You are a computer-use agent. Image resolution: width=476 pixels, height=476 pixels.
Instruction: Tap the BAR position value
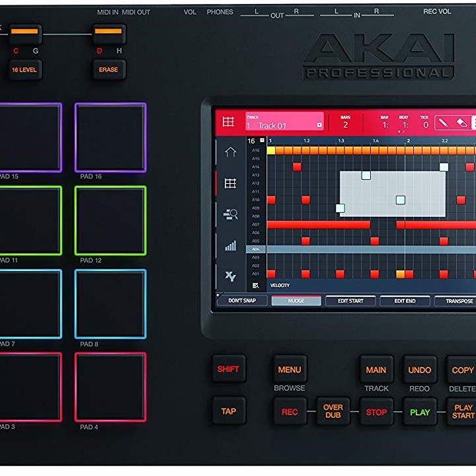[x=385, y=125]
